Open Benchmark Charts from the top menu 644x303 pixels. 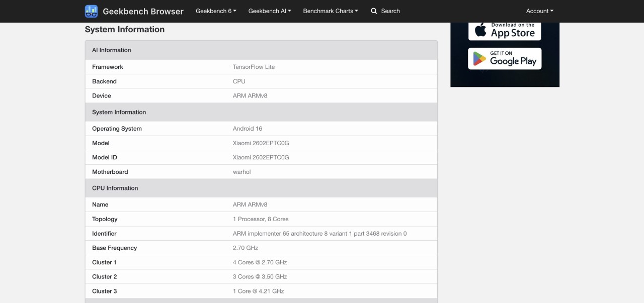[330, 11]
